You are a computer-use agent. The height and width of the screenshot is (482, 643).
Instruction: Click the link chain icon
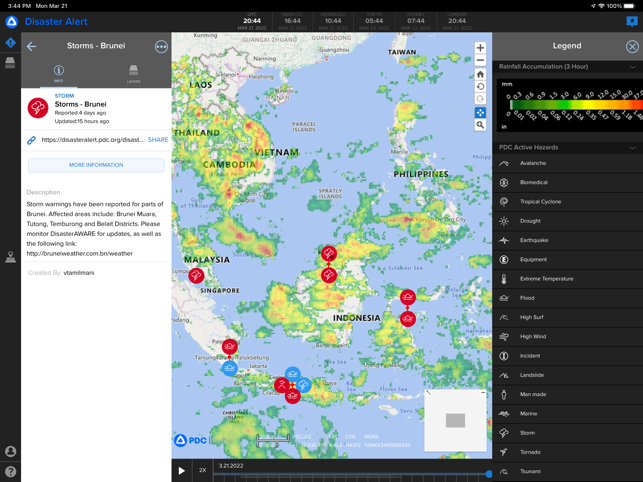pos(31,140)
